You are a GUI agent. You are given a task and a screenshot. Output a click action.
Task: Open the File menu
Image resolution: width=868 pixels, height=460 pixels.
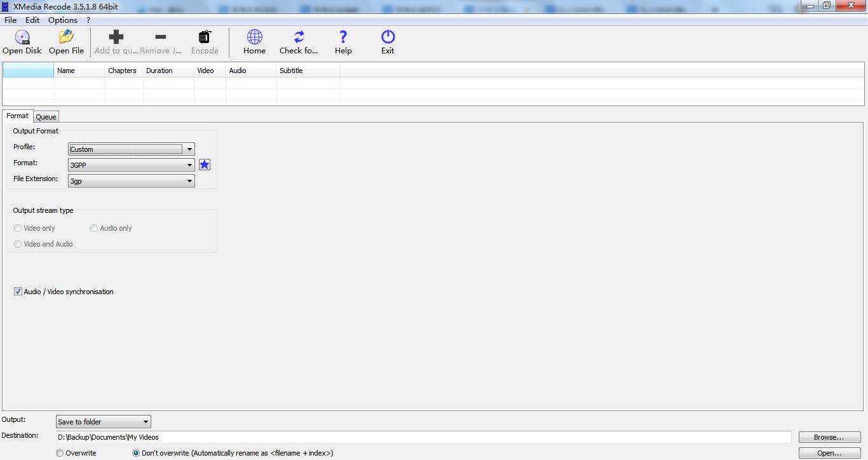tap(10, 20)
